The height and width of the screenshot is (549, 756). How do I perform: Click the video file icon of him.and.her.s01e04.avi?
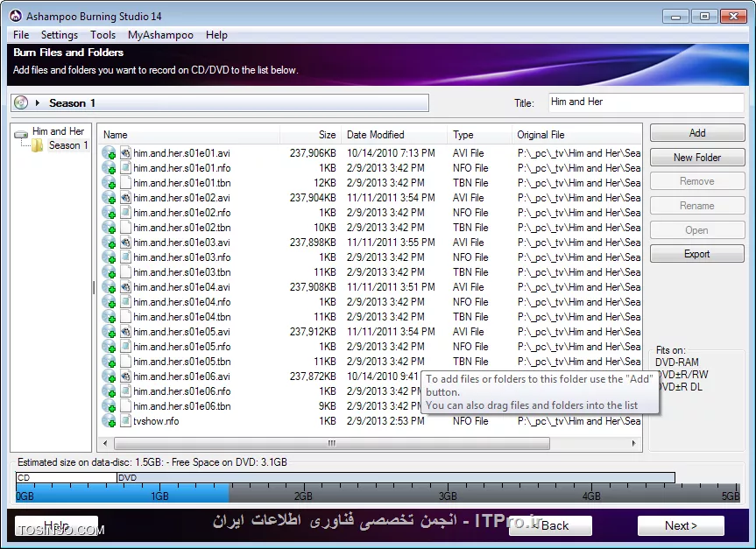(x=125, y=287)
